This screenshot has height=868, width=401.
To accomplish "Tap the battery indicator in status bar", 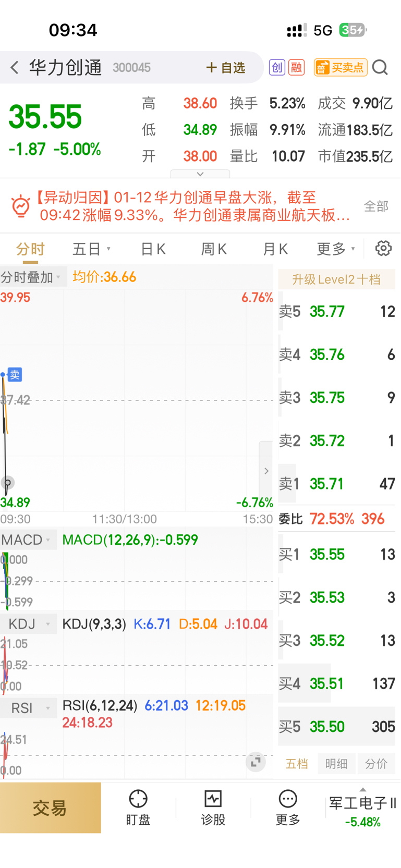I will pos(353,30).
